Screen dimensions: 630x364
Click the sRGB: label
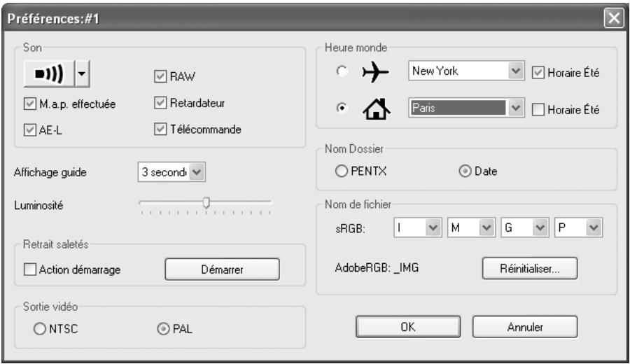pos(351,229)
